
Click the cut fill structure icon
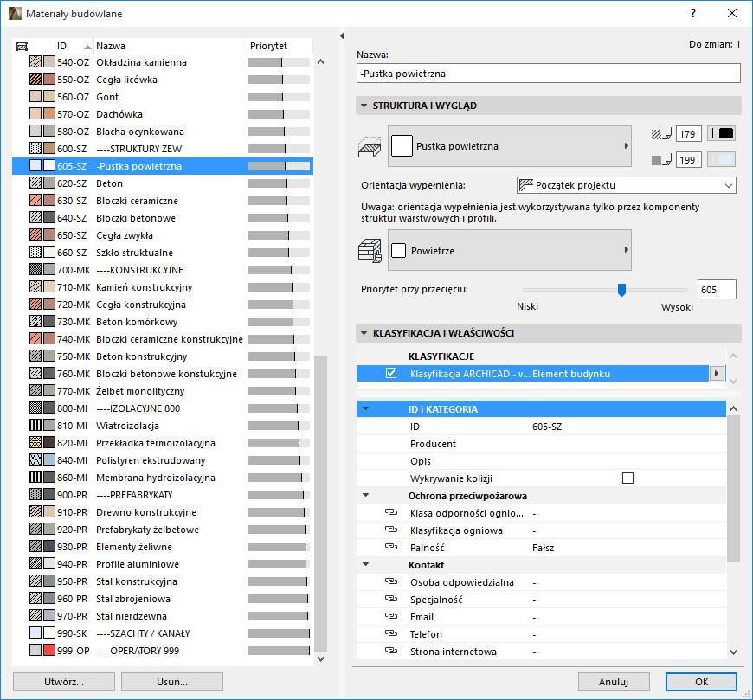point(370,146)
